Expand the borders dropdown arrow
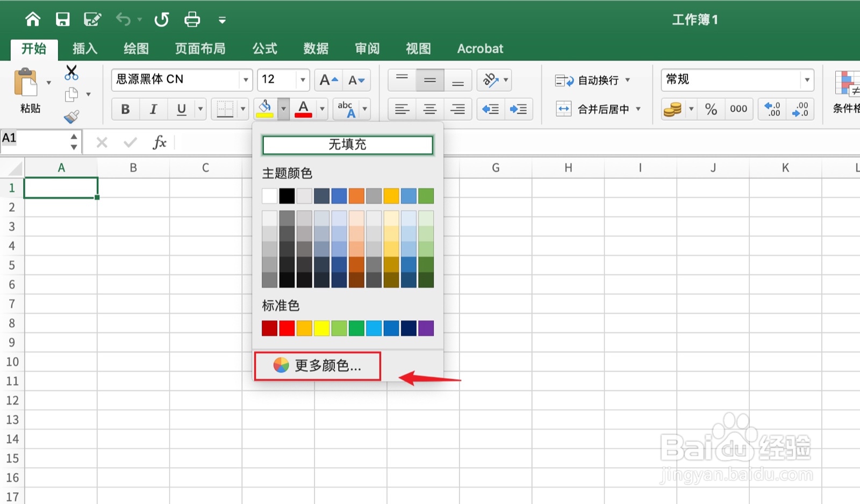 pos(243,109)
